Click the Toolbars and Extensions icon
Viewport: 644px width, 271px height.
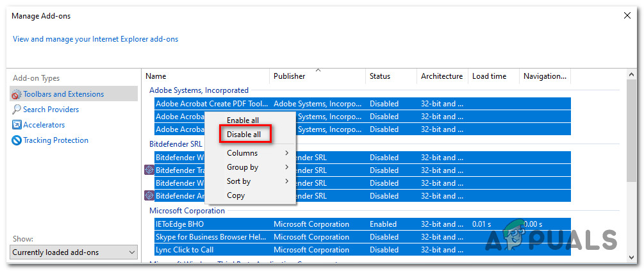[x=17, y=94]
